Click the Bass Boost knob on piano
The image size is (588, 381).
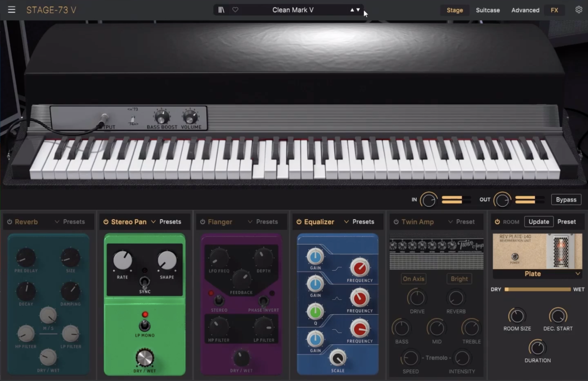click(x=162, y=117)
